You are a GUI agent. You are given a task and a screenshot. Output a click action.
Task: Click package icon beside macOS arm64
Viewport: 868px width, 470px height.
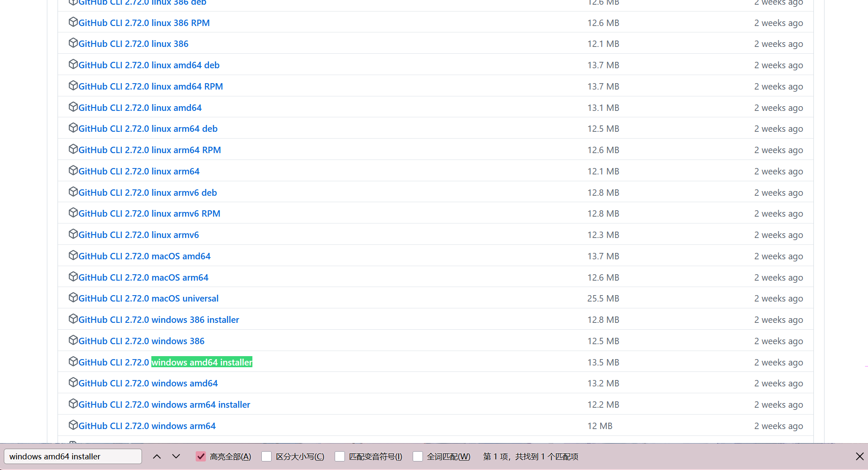pyautogui.click(x=73, y=276)
